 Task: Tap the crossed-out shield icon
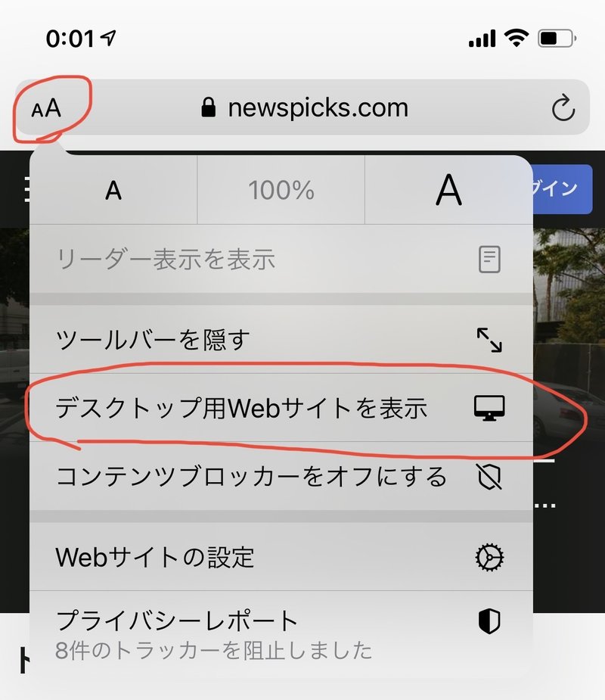click(x=489, y=476)
